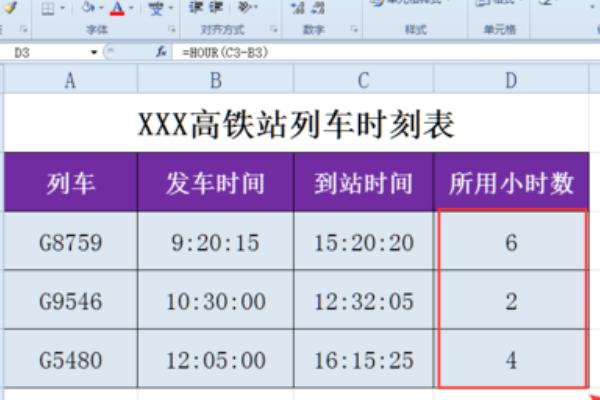Select hours cell showing 4

click(511, 359)
